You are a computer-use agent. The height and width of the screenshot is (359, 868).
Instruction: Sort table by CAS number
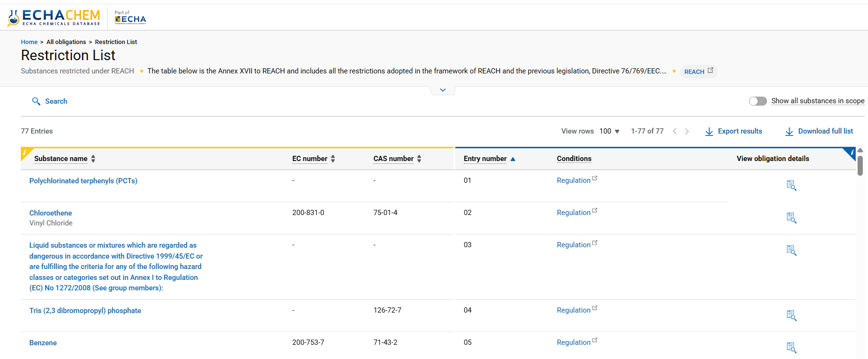pyautogui.click(x=394, y=159)
